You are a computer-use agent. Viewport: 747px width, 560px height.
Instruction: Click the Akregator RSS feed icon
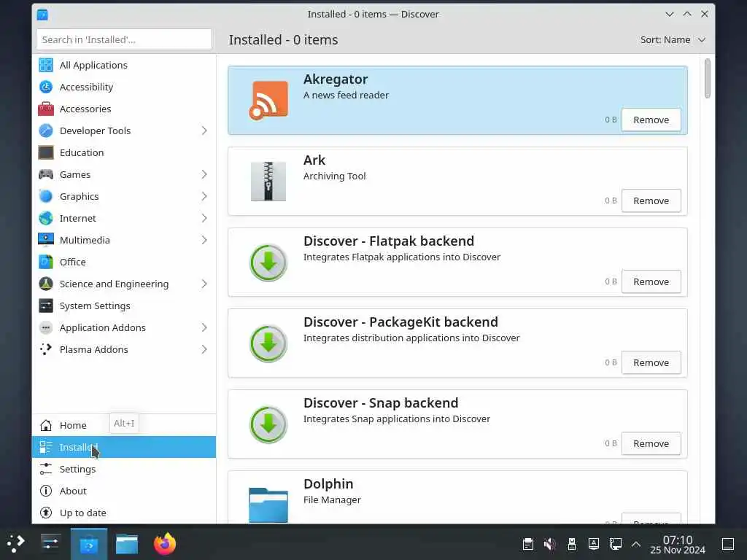click(x=268, y=101)
